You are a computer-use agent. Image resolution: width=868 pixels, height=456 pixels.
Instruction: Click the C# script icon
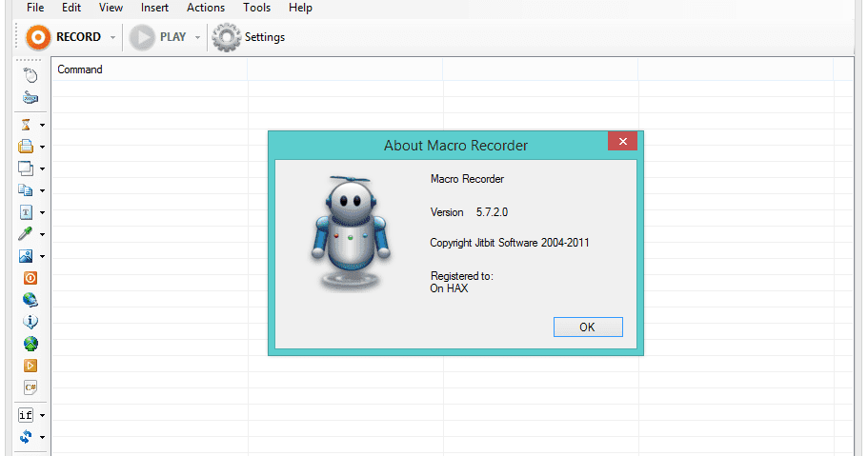click(x=30, y=387)
